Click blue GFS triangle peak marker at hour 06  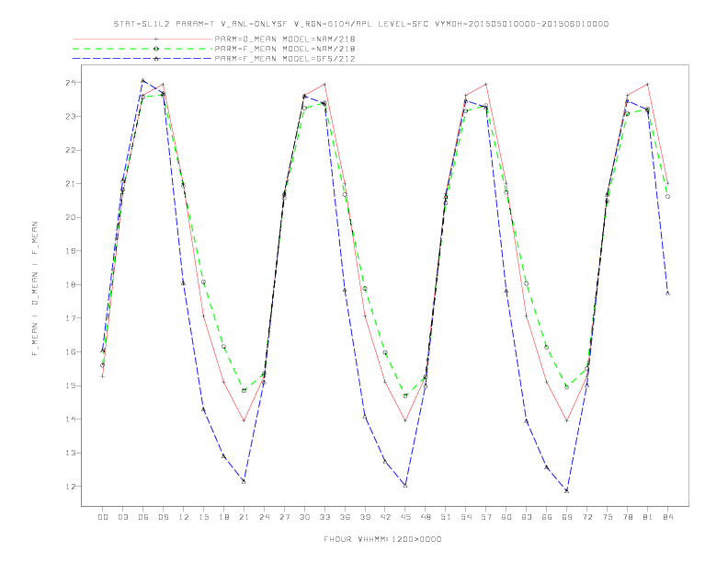[143, 80]
